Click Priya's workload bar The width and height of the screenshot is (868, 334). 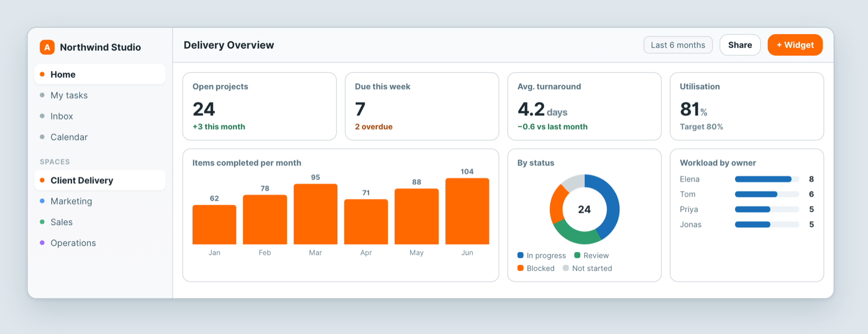tap(767, 210)
